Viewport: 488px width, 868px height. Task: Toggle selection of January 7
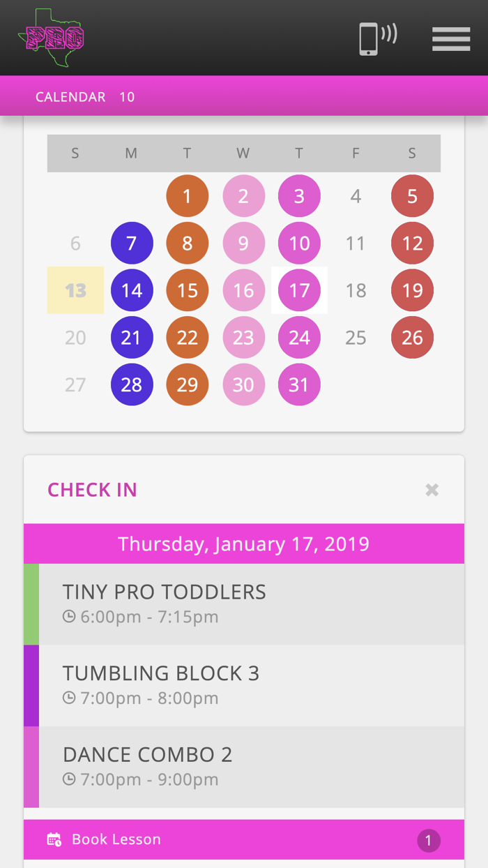131,243
